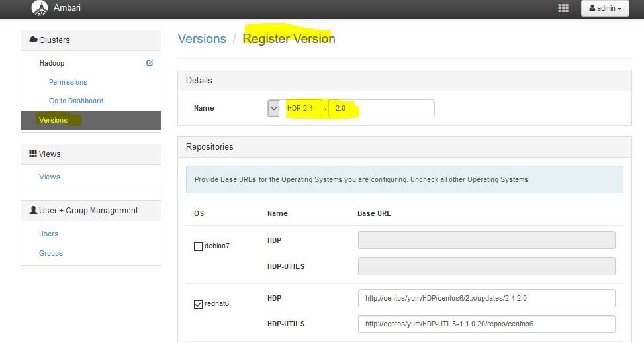Image resolution: width=644 pixels, height=343 pixels.
Task: Click the OS column header
Action: (199, 213)
